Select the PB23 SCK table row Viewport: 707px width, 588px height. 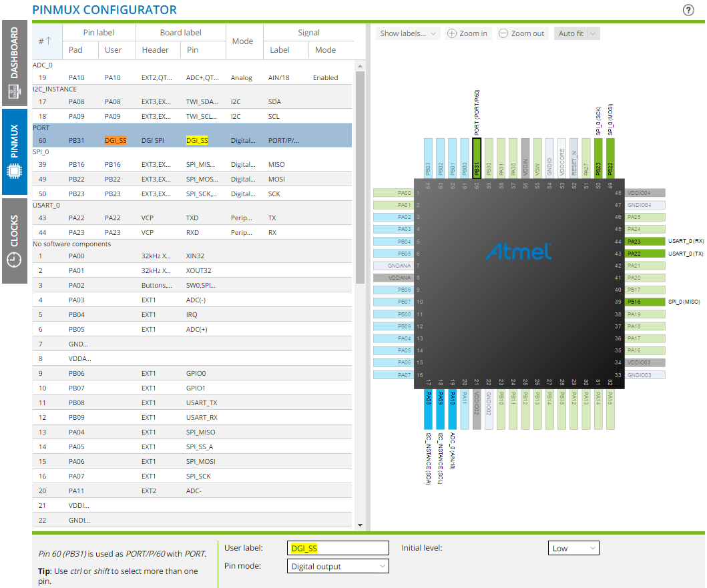click(x=192, y=194)
